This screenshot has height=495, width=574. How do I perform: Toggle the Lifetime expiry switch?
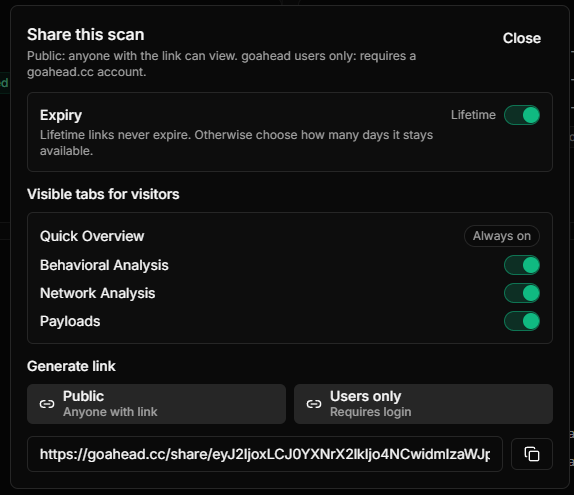click(x=522, y=115)
